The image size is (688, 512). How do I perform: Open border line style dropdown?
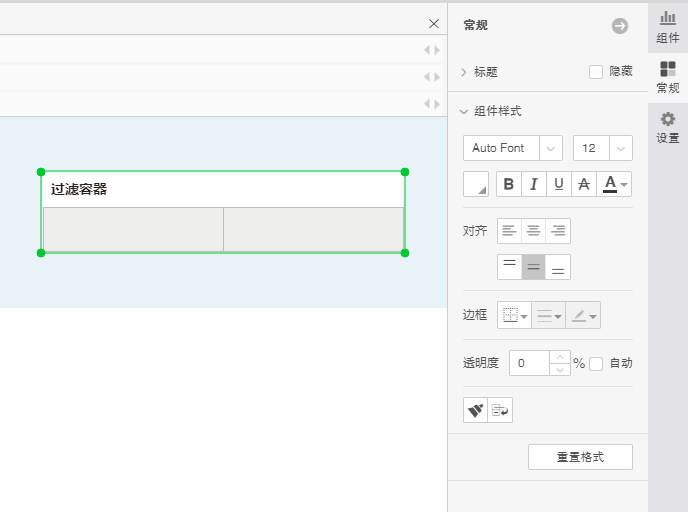548,315
